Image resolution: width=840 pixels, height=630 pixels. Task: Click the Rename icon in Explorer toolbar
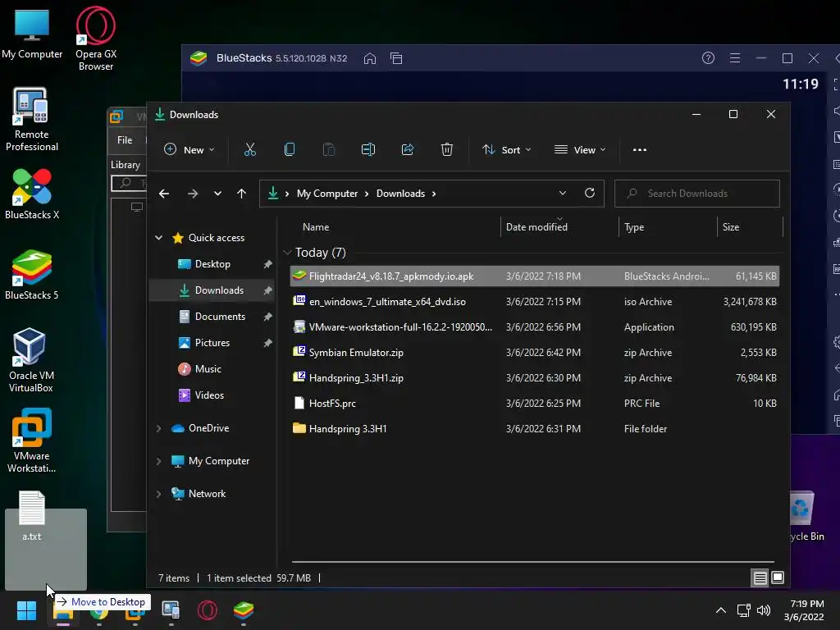tap(368, 149)
